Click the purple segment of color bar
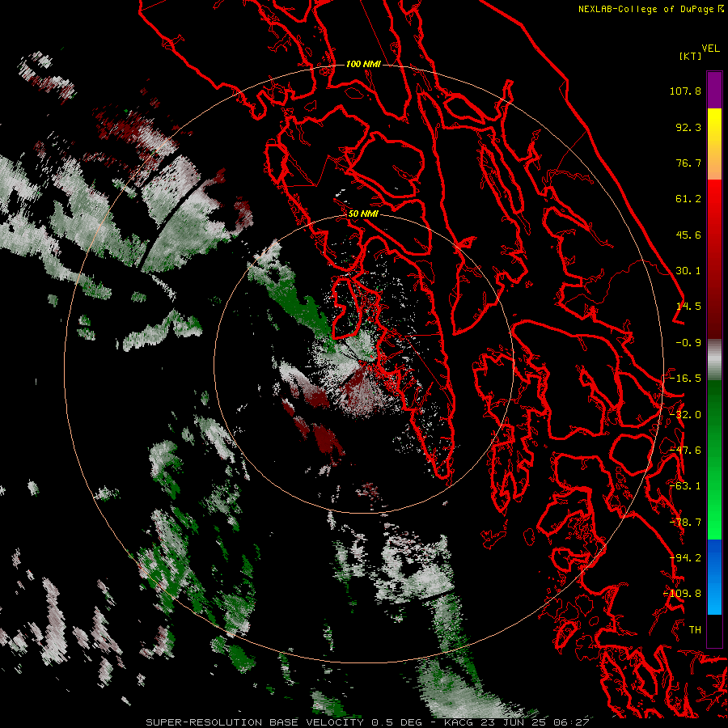Viewport: 728px width, 728px height. click(714, 90)
